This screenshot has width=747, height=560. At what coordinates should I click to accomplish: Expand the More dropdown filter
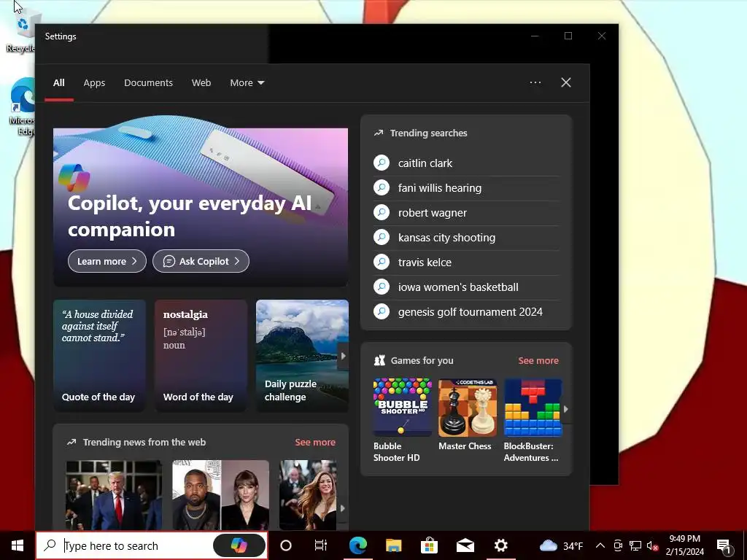pos(247,83)
